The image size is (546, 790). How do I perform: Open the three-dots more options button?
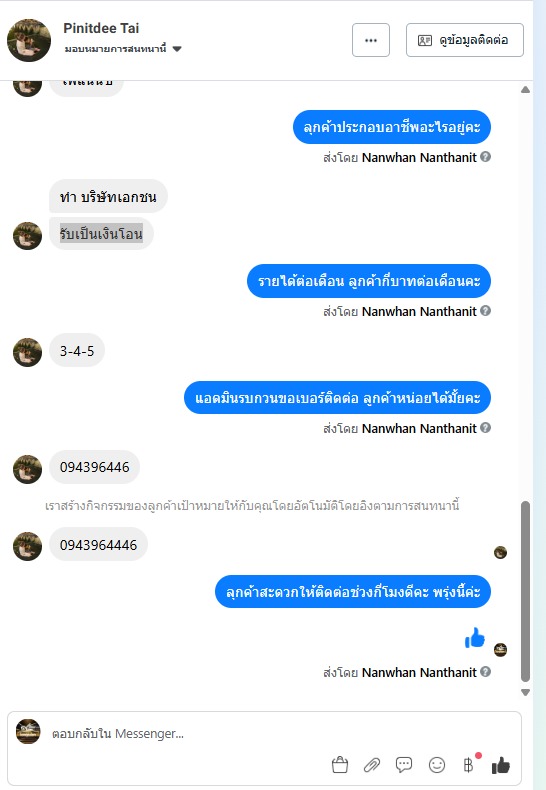[371, 40]
